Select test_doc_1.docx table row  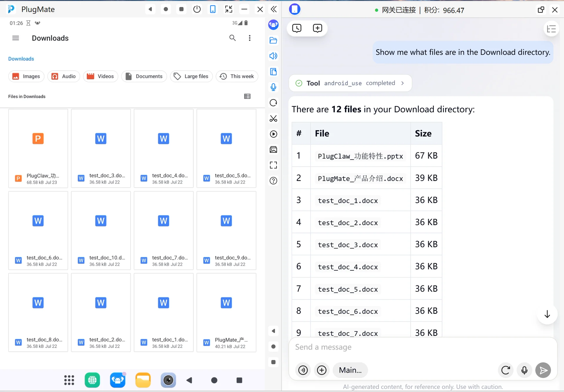[367, 200]
